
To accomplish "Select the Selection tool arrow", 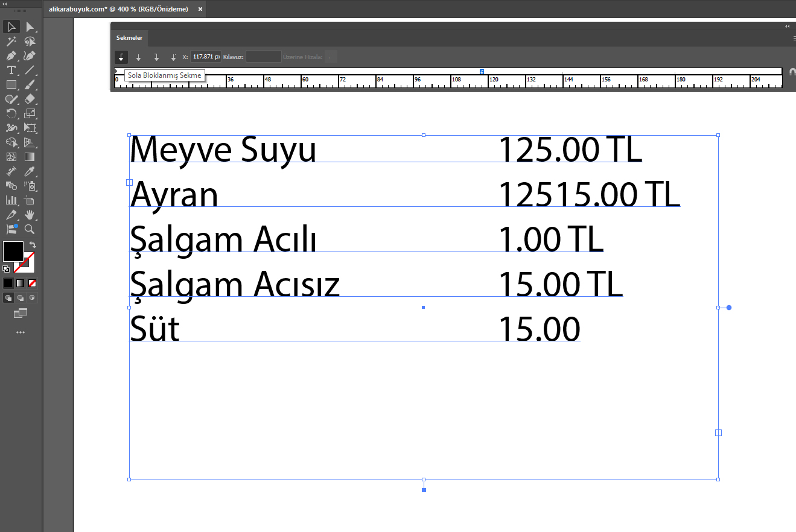I will [x=11, y=27].
